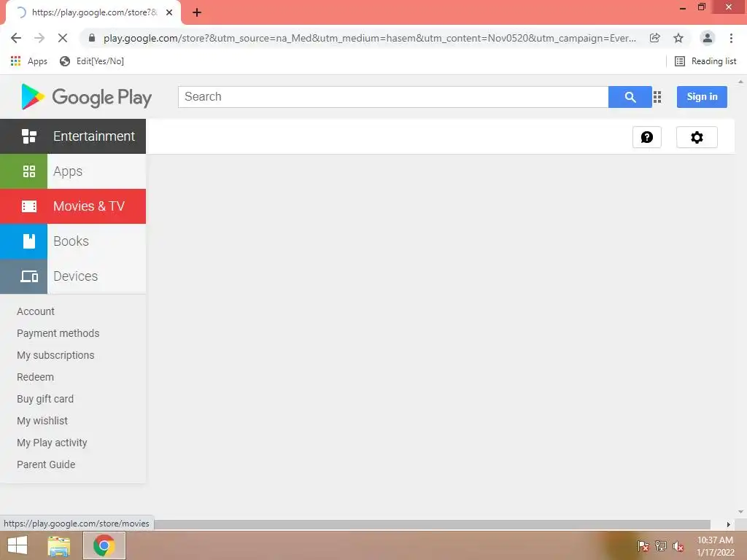This screenshot has height=560, width=747.
Task: Open the Reading list
Action: click(x=705, y=61)
